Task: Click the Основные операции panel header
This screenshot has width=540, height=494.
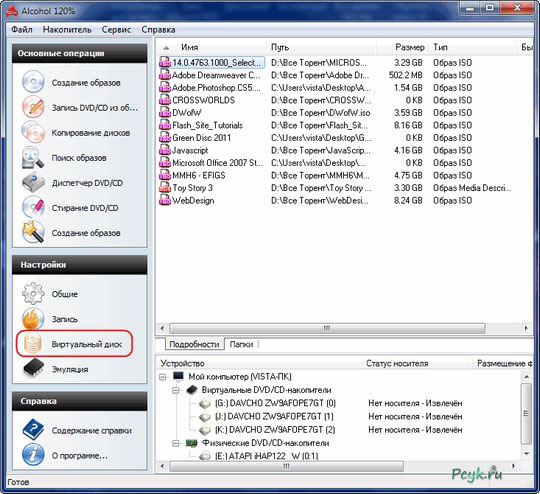Action: 80,53
